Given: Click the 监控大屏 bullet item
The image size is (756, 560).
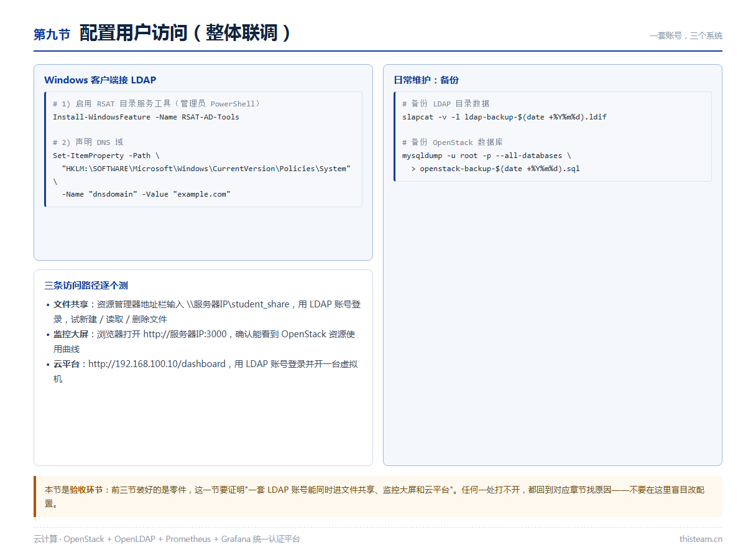Looking at the screenshot, I should point(205,342).
